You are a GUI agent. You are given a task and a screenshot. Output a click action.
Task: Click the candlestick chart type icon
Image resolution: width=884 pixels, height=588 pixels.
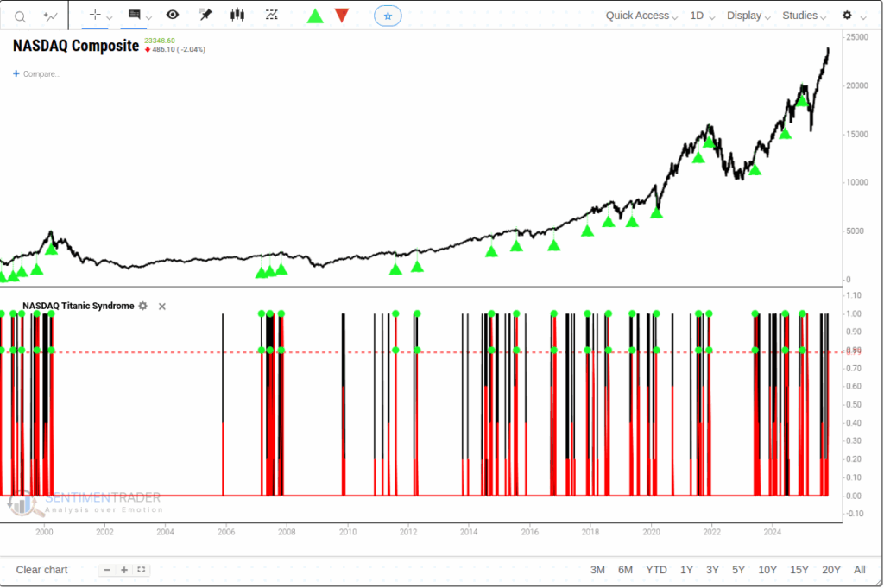(x=237, y=15)
